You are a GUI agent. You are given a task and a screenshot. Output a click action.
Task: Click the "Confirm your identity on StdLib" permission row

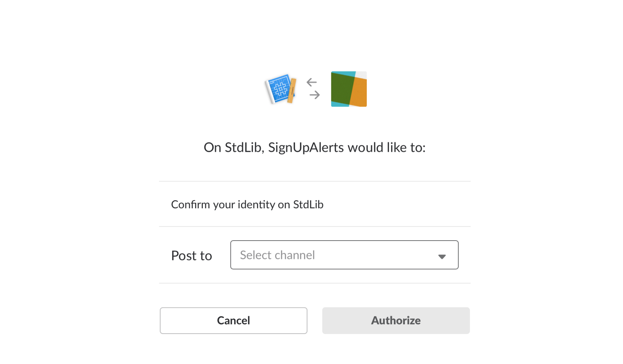coord(315,204)
